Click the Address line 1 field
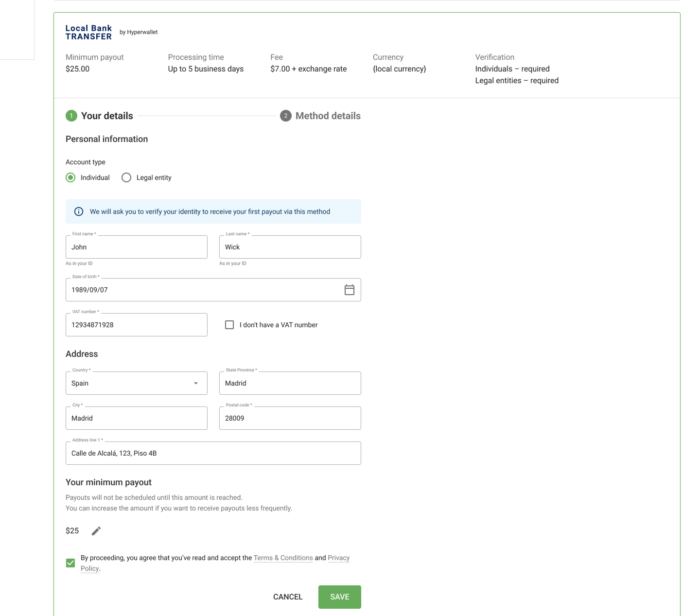The image size is (700, 616). (213, 453)
